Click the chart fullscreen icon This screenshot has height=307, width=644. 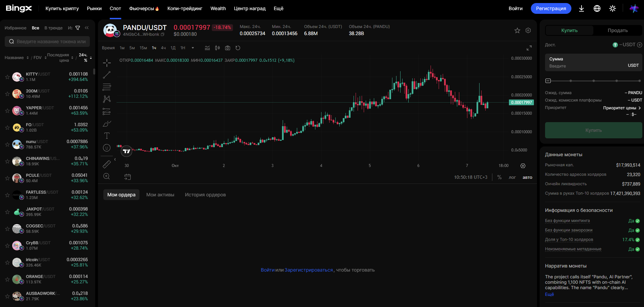529,48
